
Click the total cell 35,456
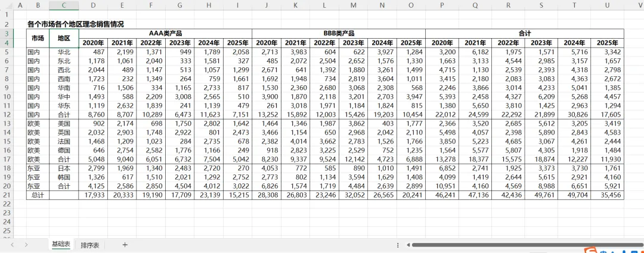608,195
